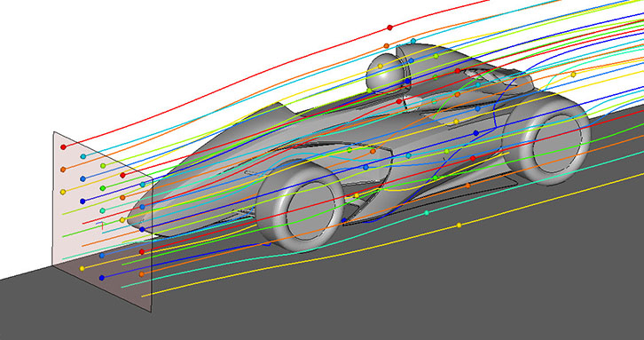The height and width of the screenshot is (340, 644).
Task: Pick the red marker on the topmost streamline
Action: pyautogui.click(x=389, y=28)
